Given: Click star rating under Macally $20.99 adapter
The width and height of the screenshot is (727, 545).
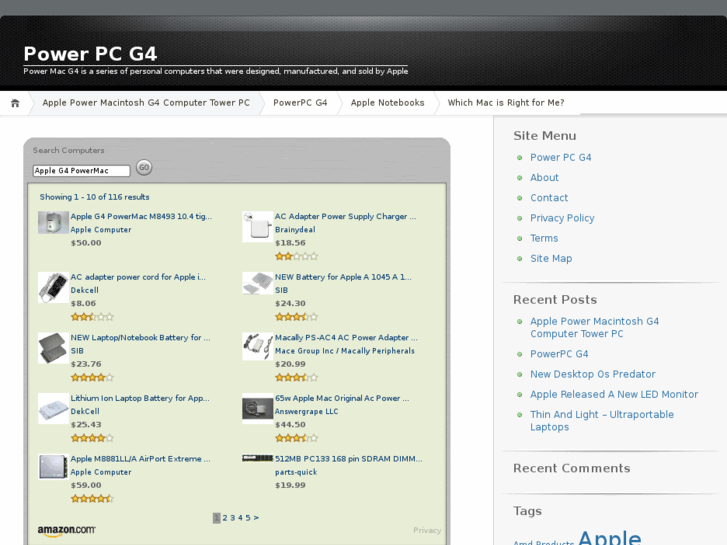Looking at the screenshot, I should click(x=296, y=378).
